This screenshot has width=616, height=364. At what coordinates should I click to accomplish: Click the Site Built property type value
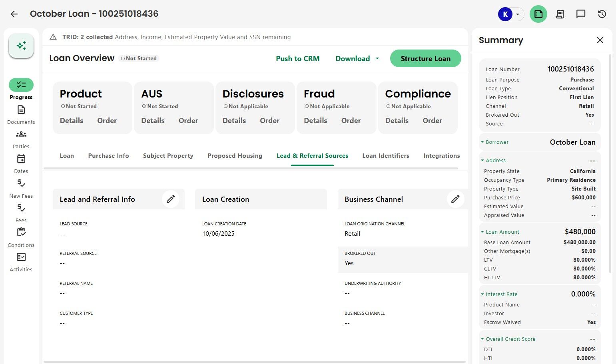click(584, 189)
